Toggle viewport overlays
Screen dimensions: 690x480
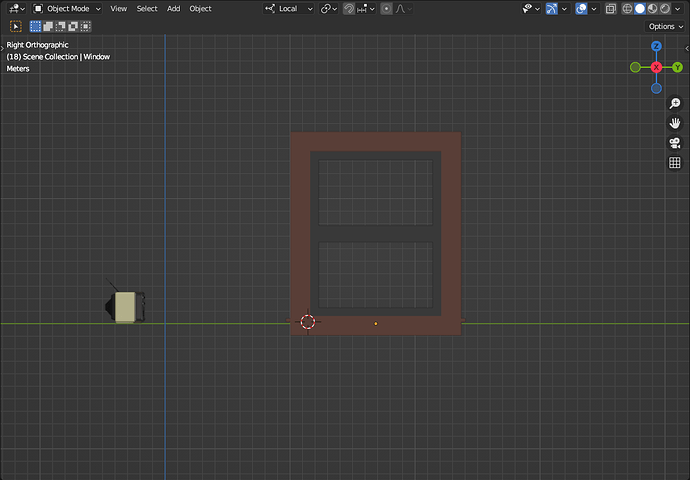pos(581,8)
